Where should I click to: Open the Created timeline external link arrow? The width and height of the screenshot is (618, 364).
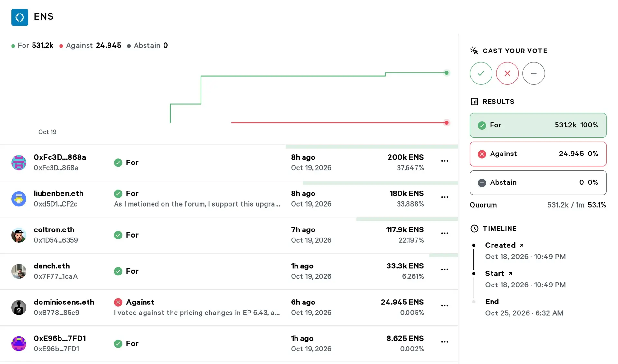pos(522,245)
